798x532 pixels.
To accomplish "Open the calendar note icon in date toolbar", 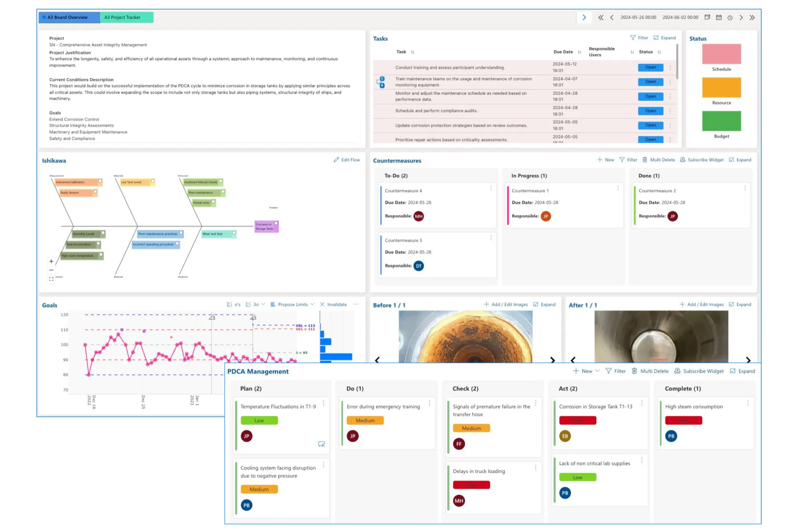I will point(707,18).
